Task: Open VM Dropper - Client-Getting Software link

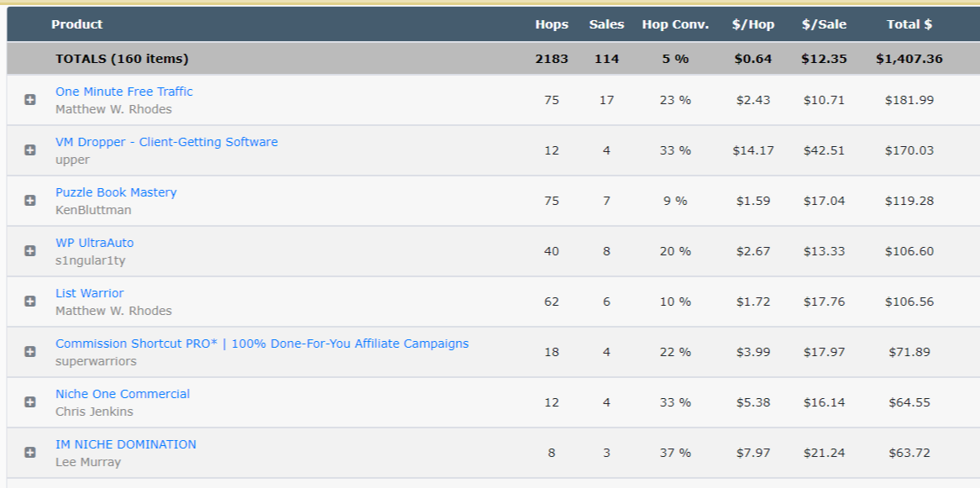Action: coord(166,142)
